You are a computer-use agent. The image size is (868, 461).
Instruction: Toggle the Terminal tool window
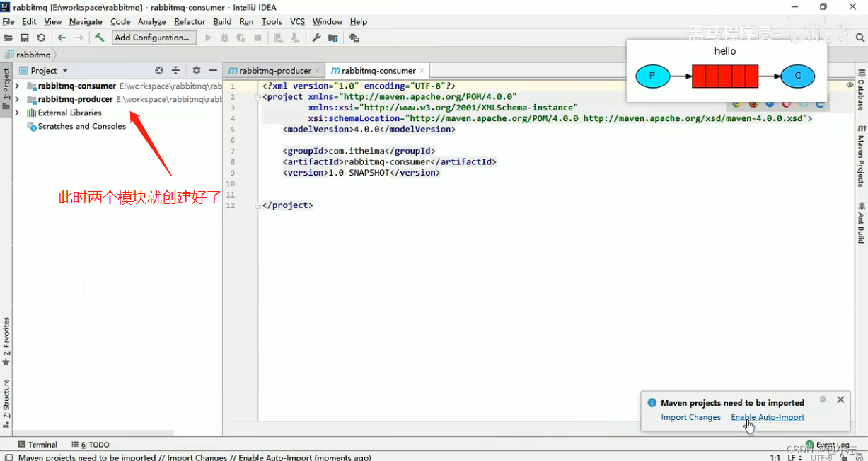[x=37, y=445]
